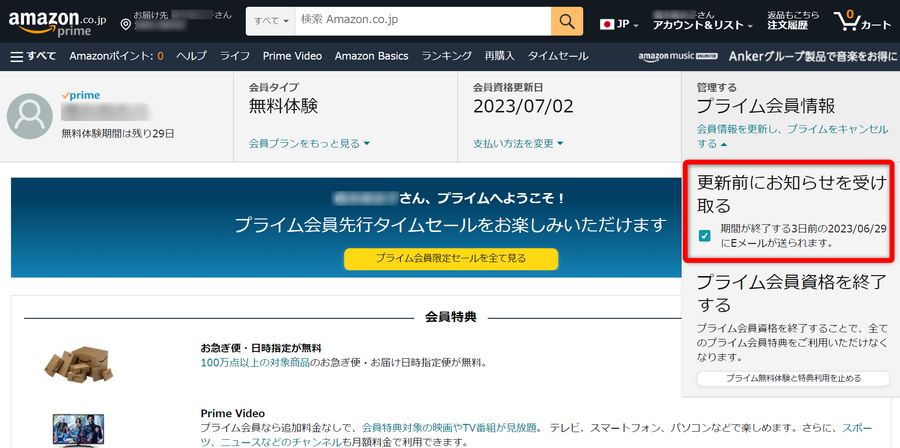Screen dimensions: 900x448
Task: Click the 100万点以上の対象商品 link
Action: pos(255,363)
